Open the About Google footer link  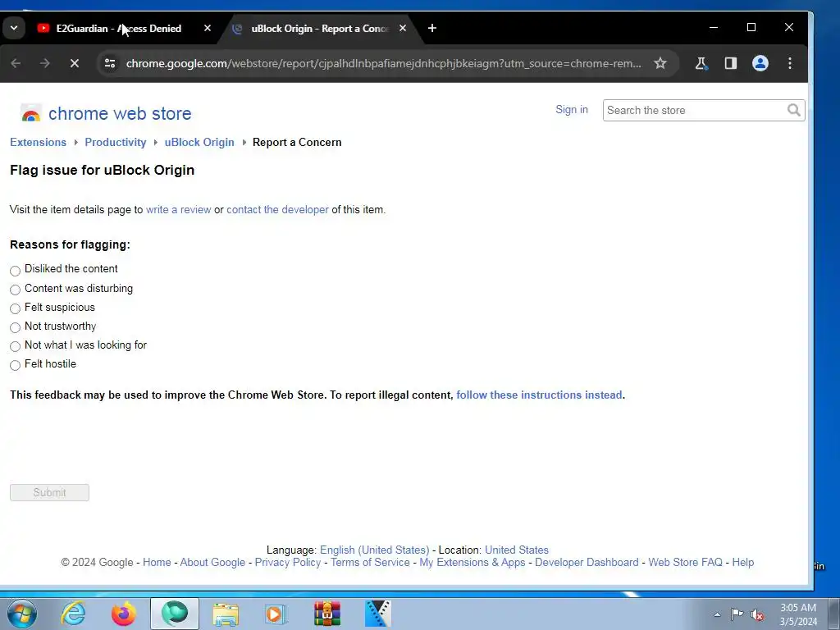(x=212, y=563)
